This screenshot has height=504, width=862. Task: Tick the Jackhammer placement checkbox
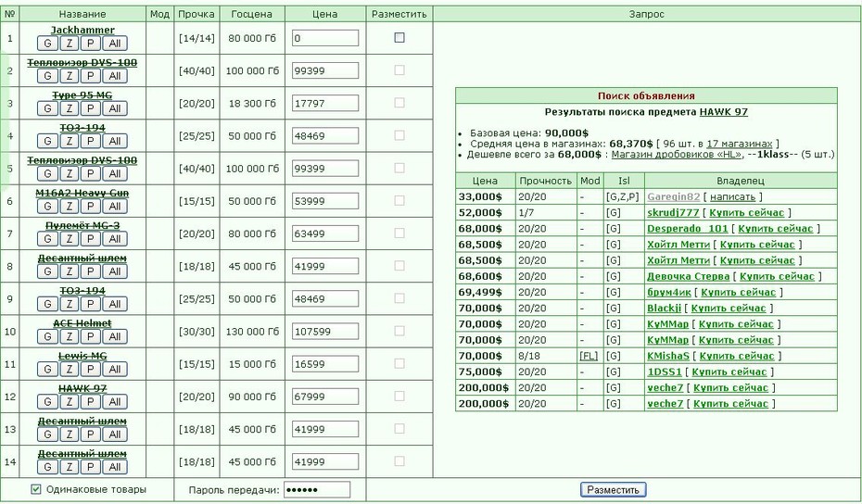click(x=399, y=38)
